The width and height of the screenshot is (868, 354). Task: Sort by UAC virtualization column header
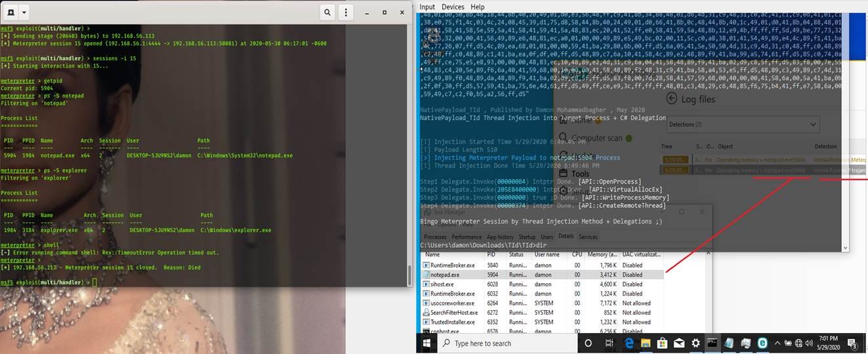click(642, 254)
